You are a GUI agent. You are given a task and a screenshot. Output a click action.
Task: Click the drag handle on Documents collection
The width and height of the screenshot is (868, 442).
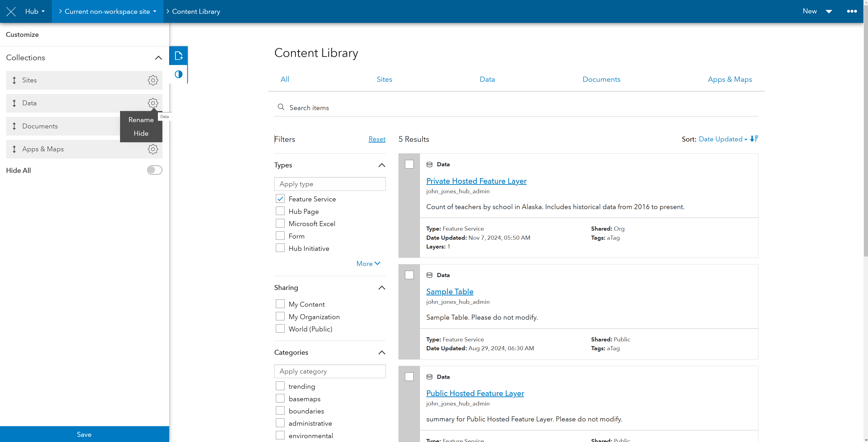pyautogui.click(x=14, y=126)
